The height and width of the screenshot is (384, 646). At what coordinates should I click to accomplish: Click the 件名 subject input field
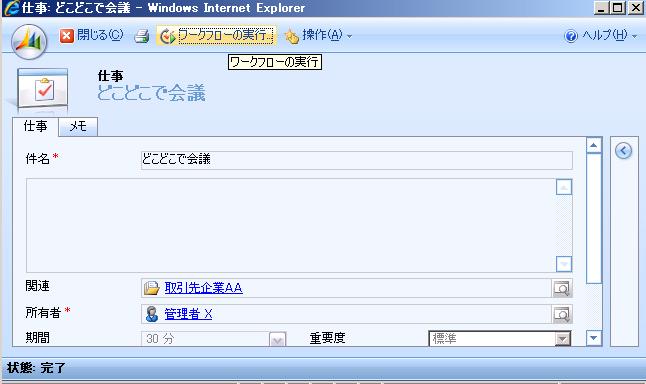click(356, 160)
